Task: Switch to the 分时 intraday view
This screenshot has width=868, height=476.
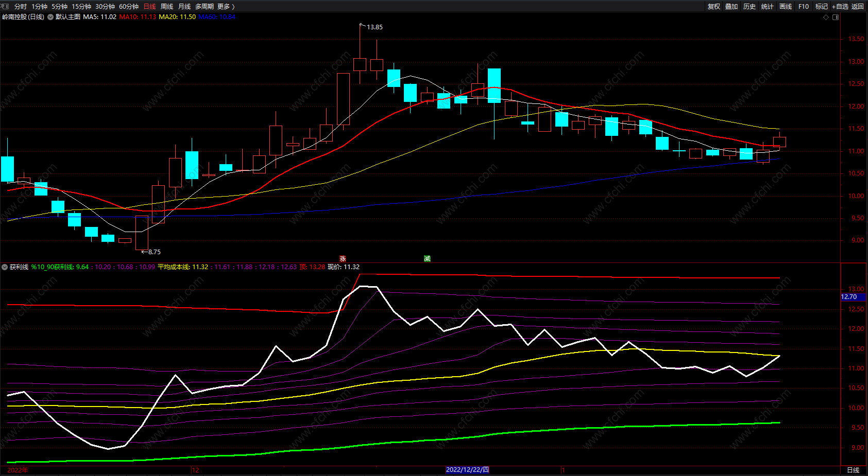Action: click(20, 7)
